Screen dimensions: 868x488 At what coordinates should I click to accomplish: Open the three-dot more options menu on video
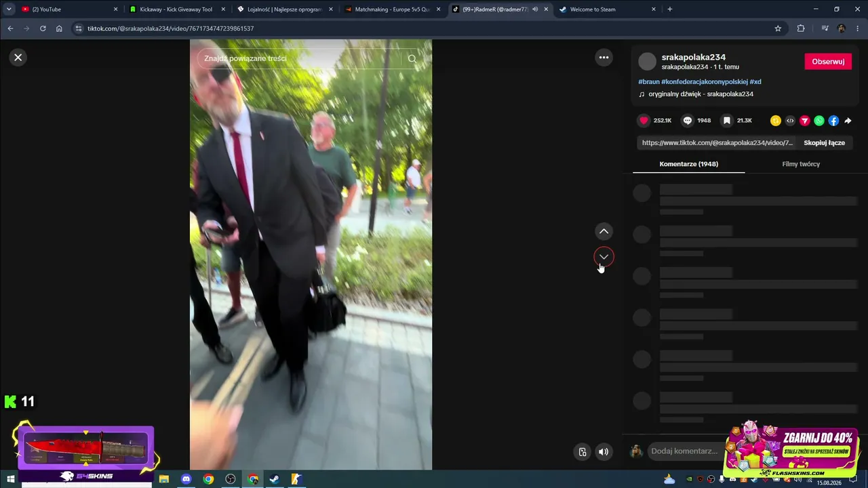604,58
